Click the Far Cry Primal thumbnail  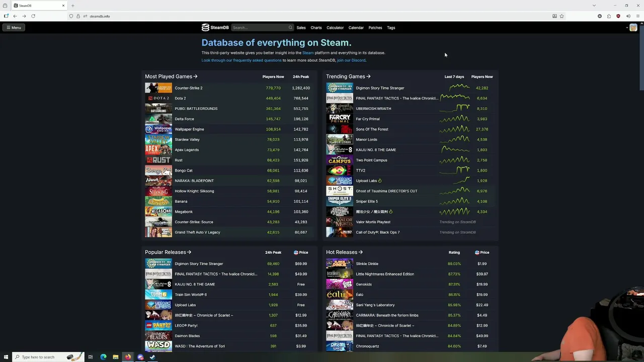[x=340, y=119]
